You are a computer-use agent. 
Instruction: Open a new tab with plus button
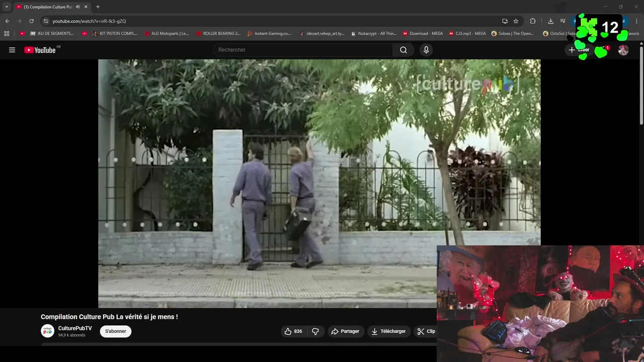tap(98, 7)
